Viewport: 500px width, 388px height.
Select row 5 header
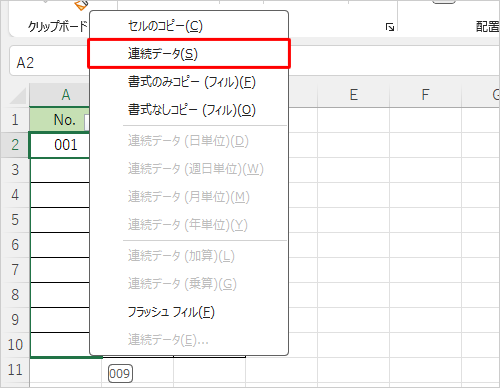coord(15,220)
